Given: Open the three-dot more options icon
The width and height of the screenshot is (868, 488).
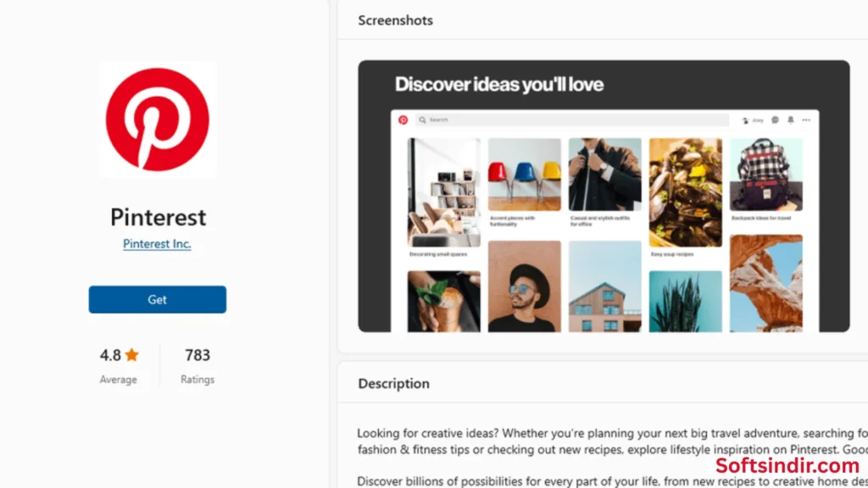Looking at the screenshot, I should [x=806, y=120].
